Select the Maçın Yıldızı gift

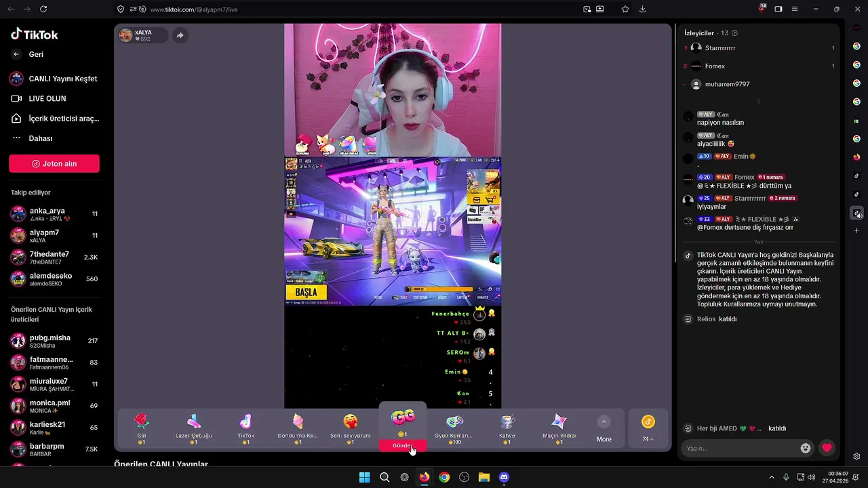tap(559, 428)
